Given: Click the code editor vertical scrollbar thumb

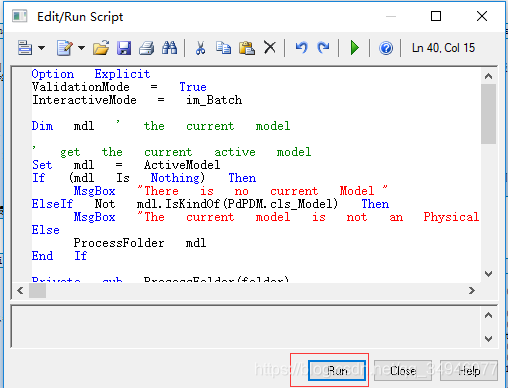Looking at the screenshot, I should (489, 114).
